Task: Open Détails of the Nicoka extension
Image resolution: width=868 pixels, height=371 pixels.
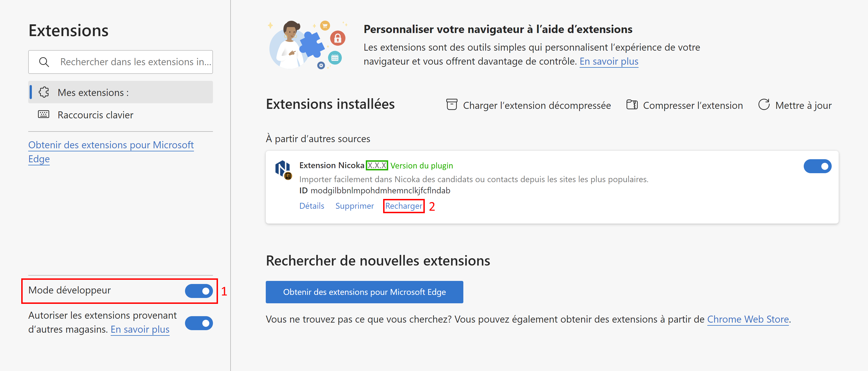Action: click(x=312, y=206)
